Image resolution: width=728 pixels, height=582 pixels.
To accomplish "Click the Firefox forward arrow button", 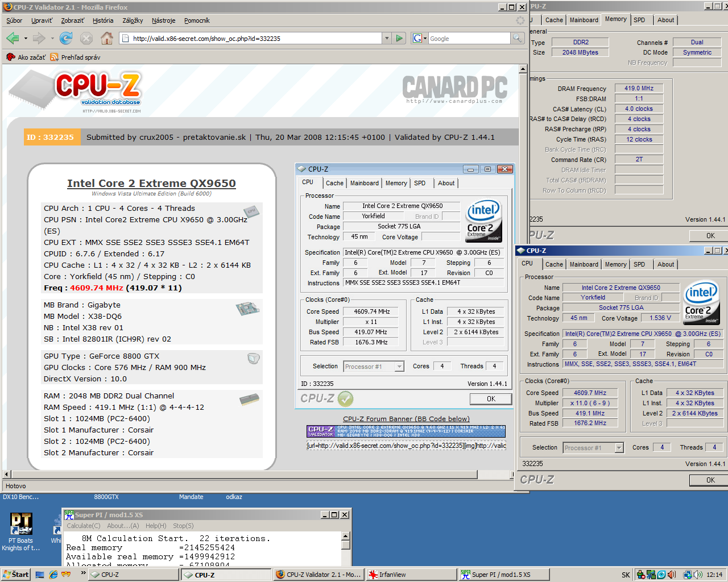I will (39, 38).
